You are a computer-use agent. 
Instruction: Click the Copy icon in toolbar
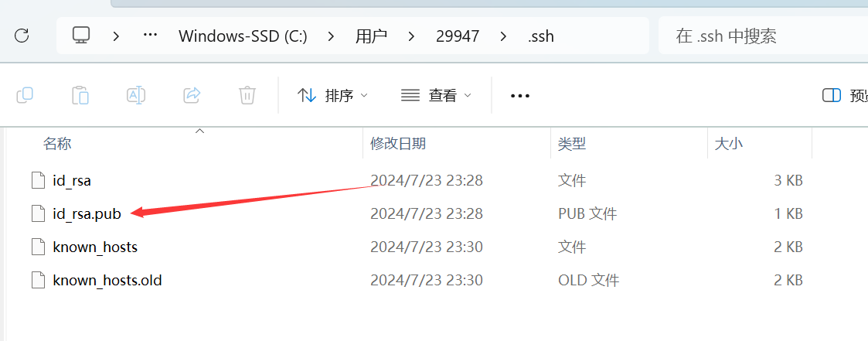[25, 95]
